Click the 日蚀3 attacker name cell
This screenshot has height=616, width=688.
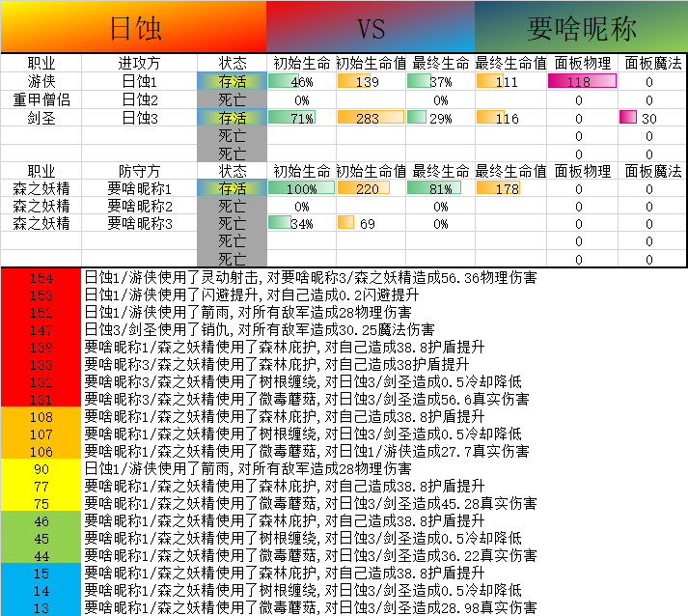(139, 118)
